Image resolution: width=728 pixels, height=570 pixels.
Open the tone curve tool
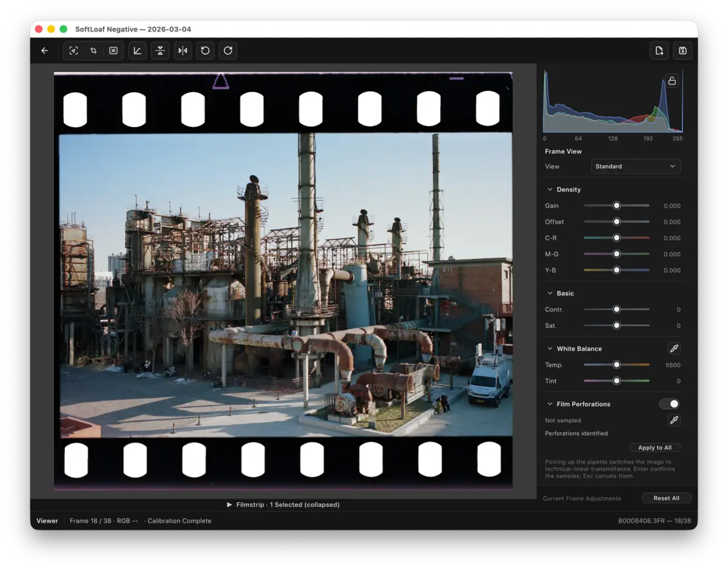(138, 50)
